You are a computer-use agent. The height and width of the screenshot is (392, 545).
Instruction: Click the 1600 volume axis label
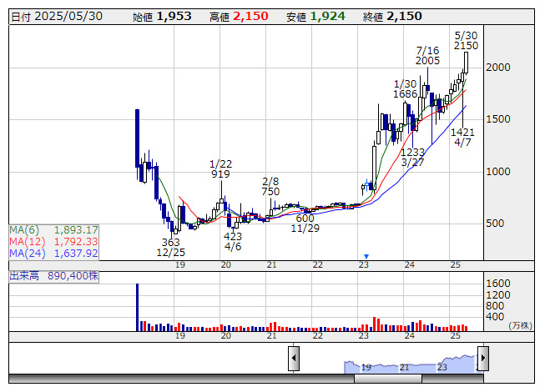(498, 284)
